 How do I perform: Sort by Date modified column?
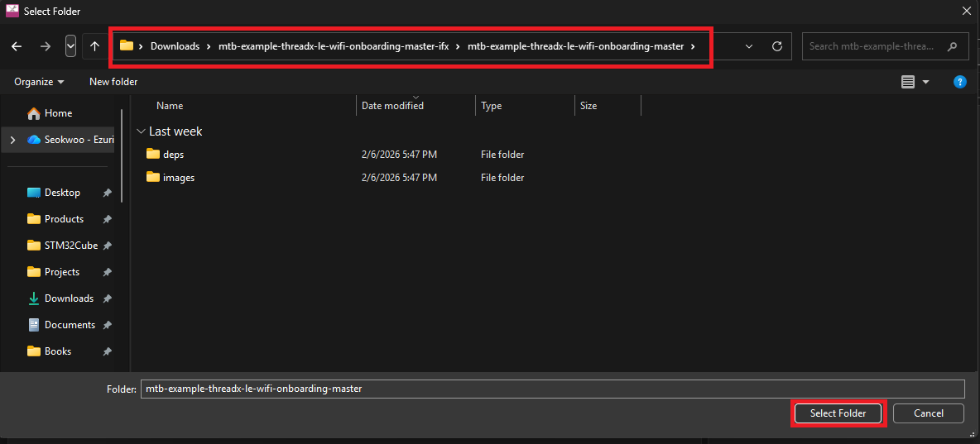(x=392, y=106)
